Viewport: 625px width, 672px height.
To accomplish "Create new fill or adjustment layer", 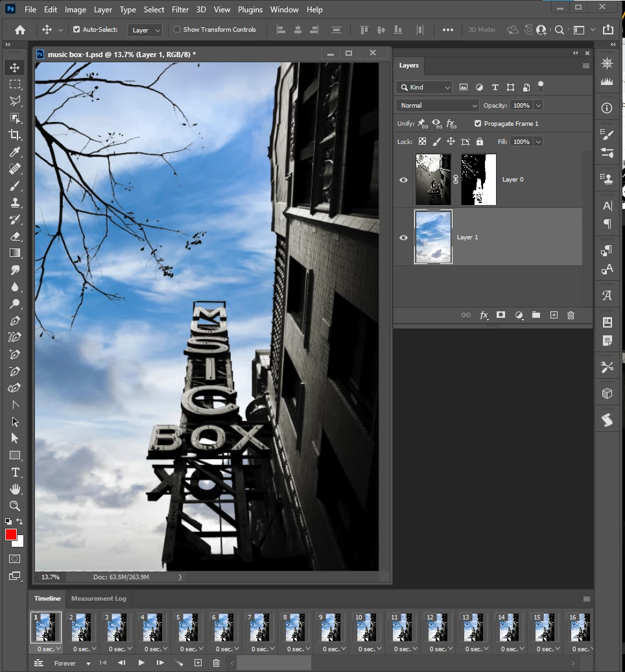I will click(519, 315).
